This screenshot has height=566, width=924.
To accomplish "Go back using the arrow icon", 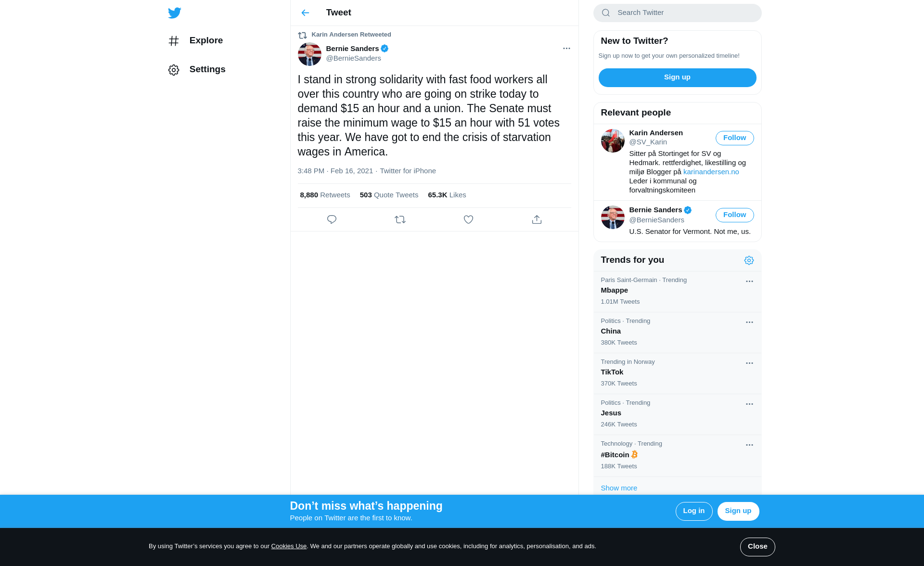I will 305,13.
